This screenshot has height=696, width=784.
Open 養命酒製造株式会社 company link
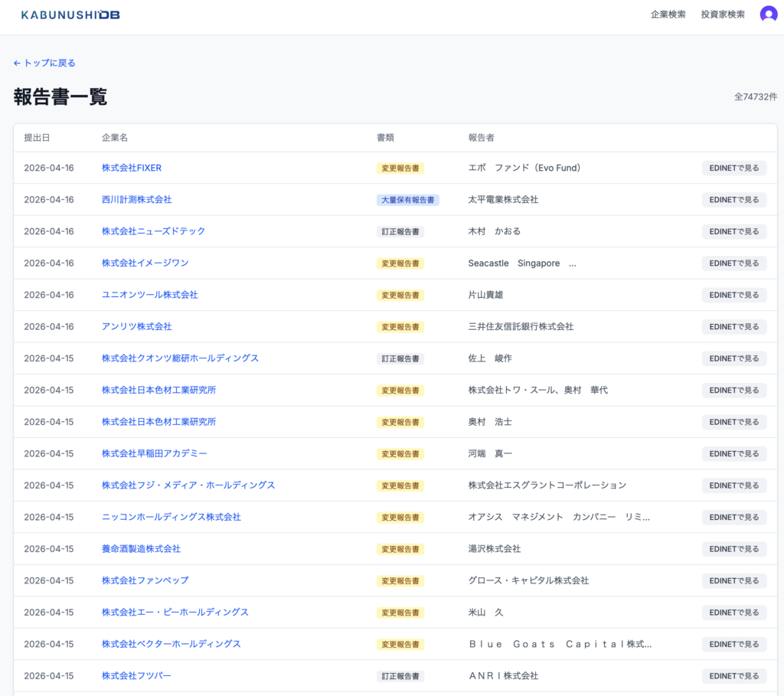(141, 549)
